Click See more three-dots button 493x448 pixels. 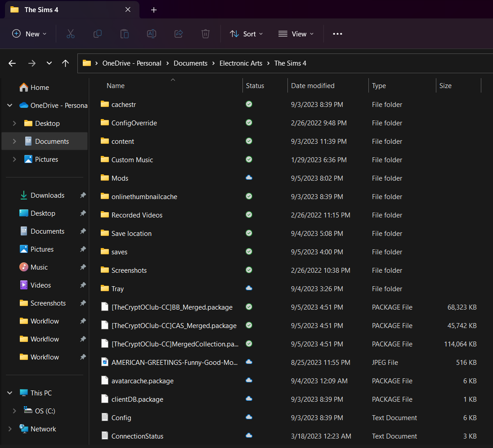[337, 34]
